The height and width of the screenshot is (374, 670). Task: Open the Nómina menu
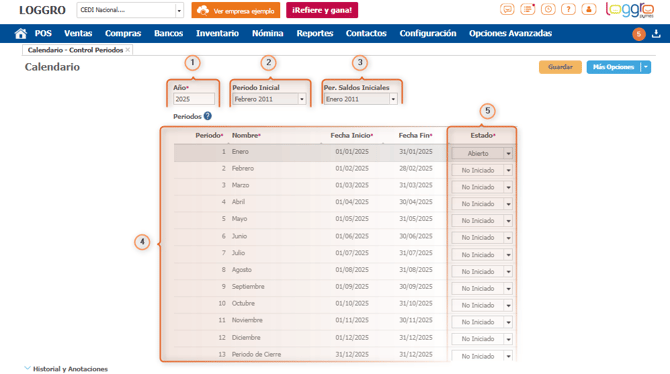(x=267, y=33)
